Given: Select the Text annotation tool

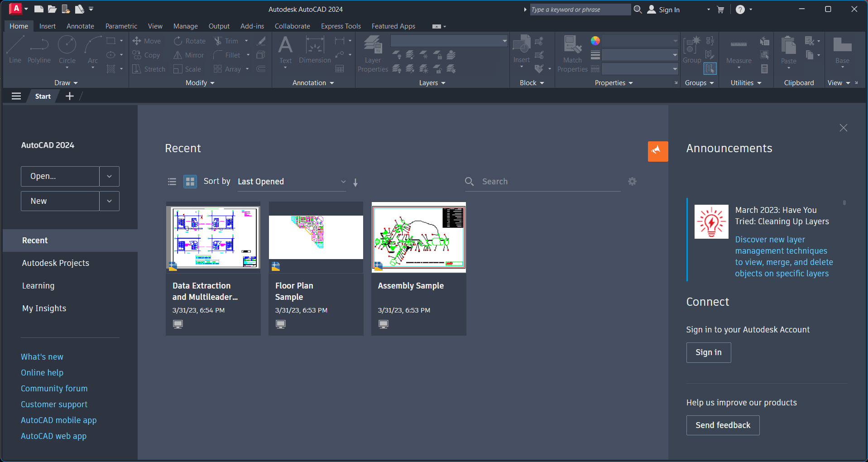Looking at the screenshot, I should click(285, 50).
